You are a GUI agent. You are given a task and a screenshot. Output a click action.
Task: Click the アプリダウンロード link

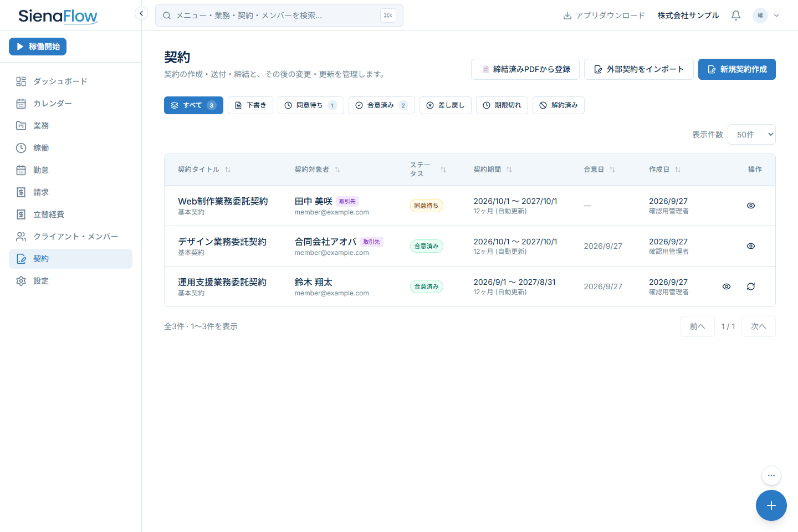[604, 16]
